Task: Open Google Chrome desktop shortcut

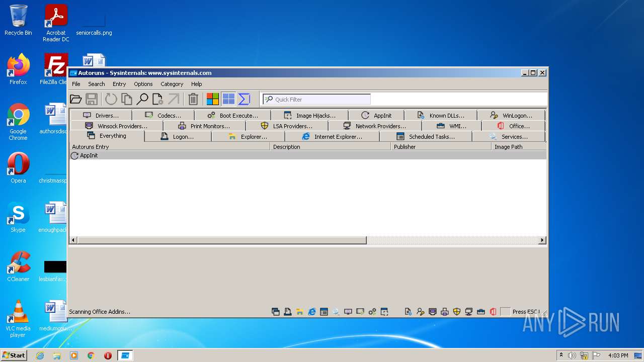Action: tap(18, 122)
